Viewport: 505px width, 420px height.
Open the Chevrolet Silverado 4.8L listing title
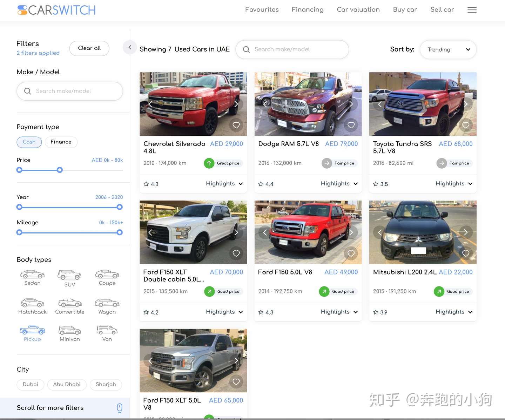(x=174, y=147)
